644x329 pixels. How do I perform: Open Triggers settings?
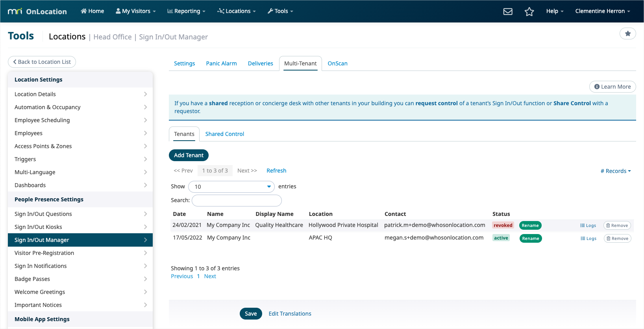coord(80,159)
